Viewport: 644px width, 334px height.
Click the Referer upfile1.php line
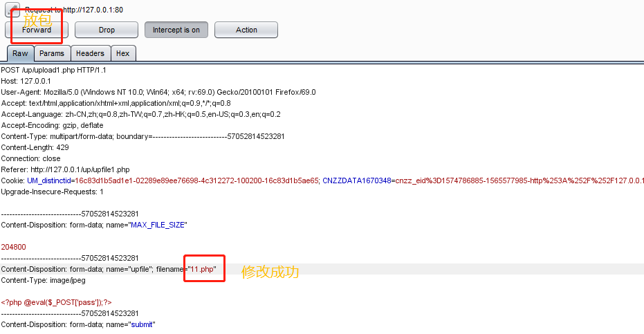tap(65, 169)
